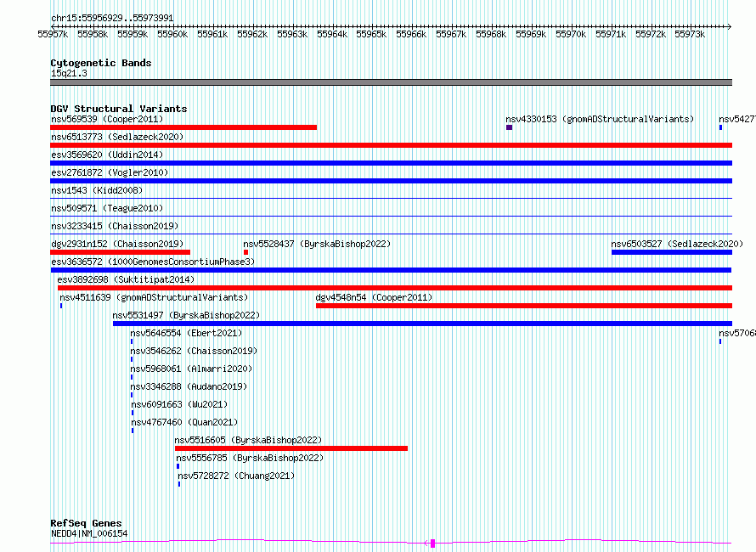Open nsv6503527 (Sedlazeck2020) variant

click(677, 244)
